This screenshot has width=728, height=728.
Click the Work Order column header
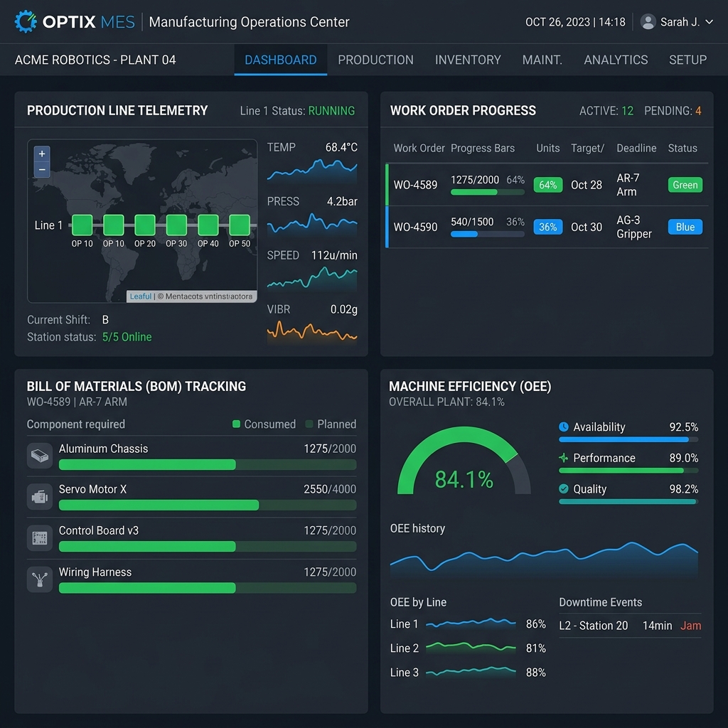point(419,148)
